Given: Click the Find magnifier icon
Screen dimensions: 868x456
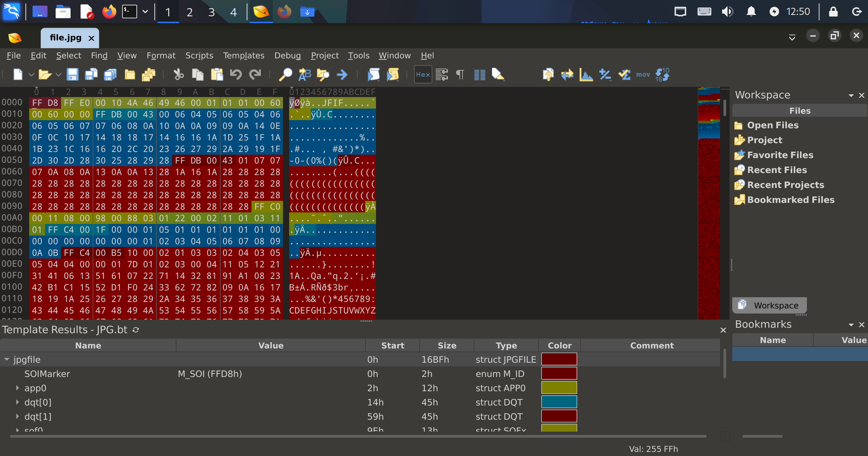Looking at the screenshot, I should point(285,74).
